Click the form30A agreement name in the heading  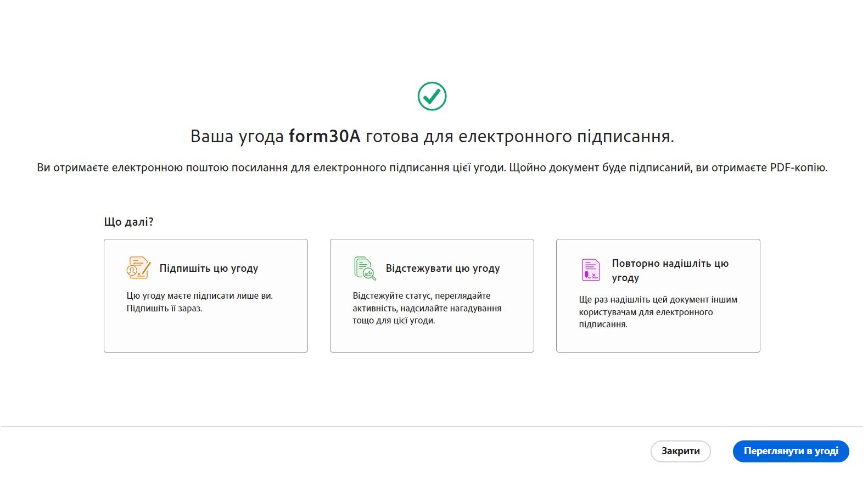tap(323, 137)
